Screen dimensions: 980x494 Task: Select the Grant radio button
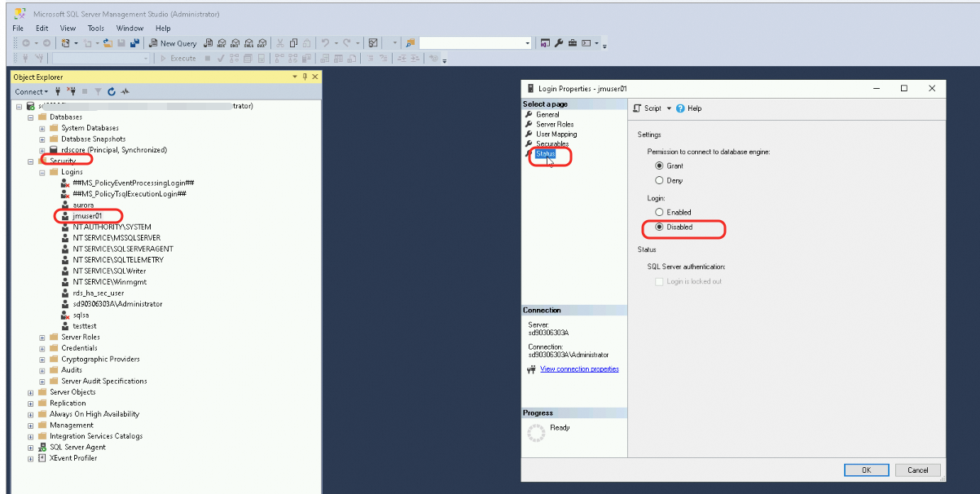[660, 165]
